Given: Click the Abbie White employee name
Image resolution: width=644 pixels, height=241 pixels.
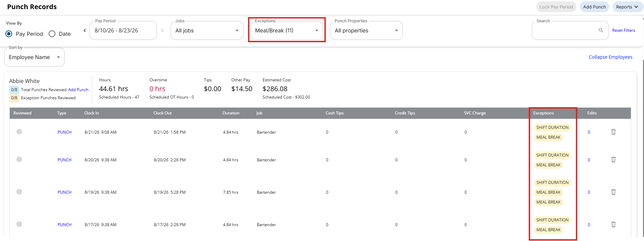Looking at the screenshot, I should tap(24, 81).
